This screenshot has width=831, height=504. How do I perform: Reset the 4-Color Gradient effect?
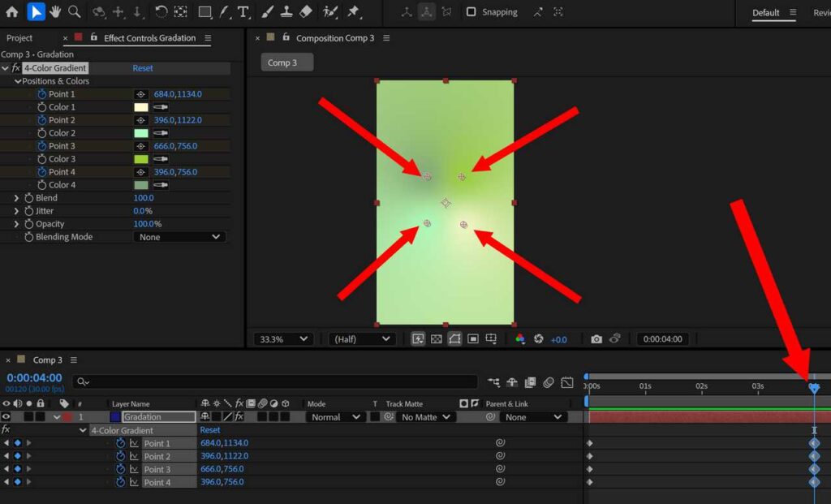tap(143, 68)
